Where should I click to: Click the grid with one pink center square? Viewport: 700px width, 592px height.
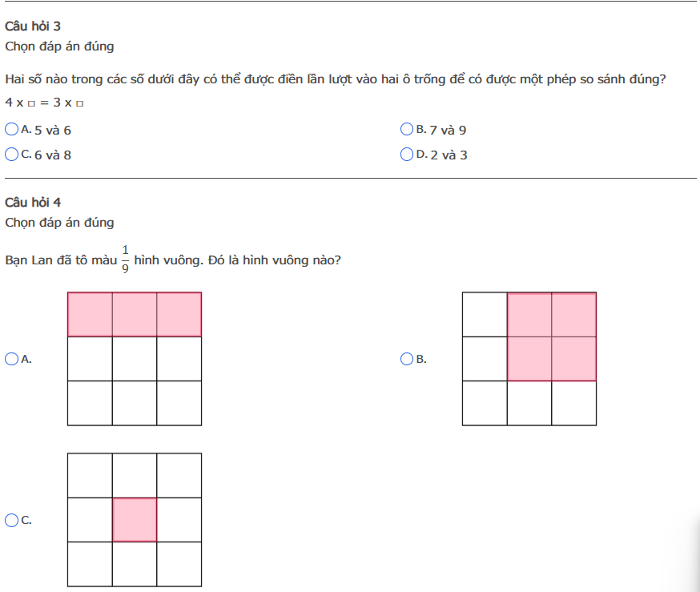click(135, 519)
